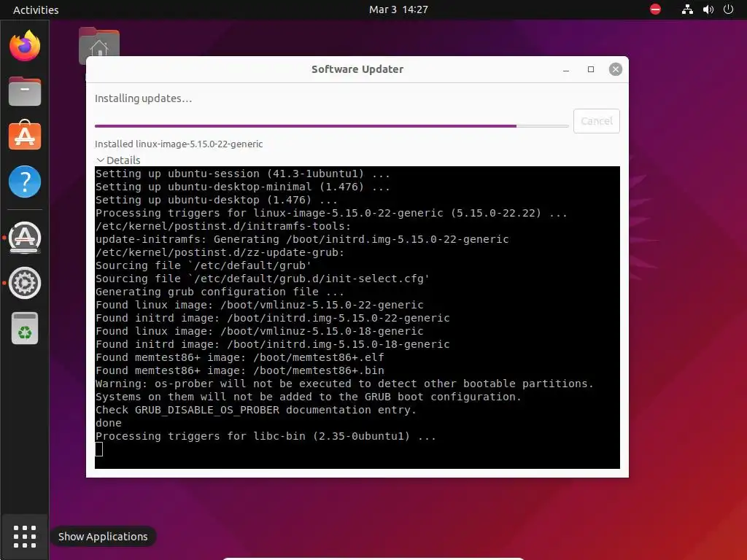Click "Sourcing file `/etc/default/grub'" line
747x560 pixels.
(x=204, y=265)
